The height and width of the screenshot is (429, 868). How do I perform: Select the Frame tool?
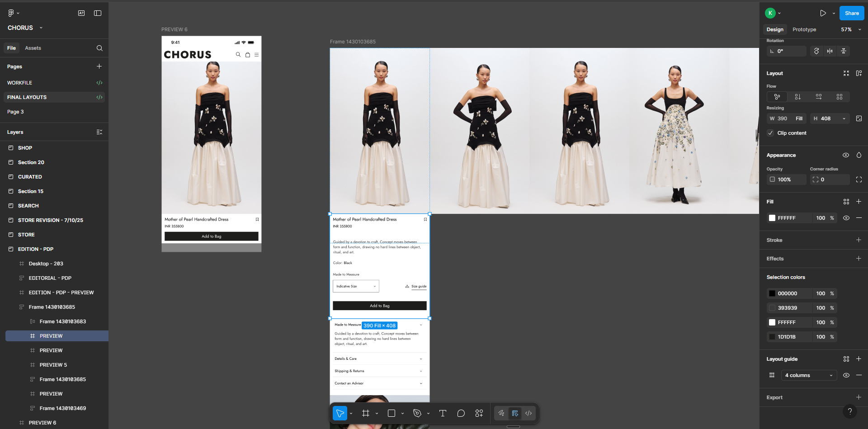[x=366, y=413]
